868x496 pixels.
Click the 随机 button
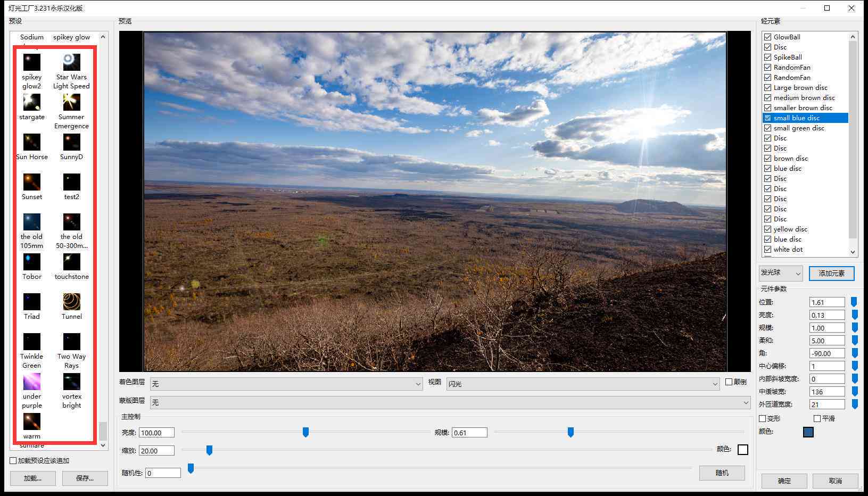722,473
